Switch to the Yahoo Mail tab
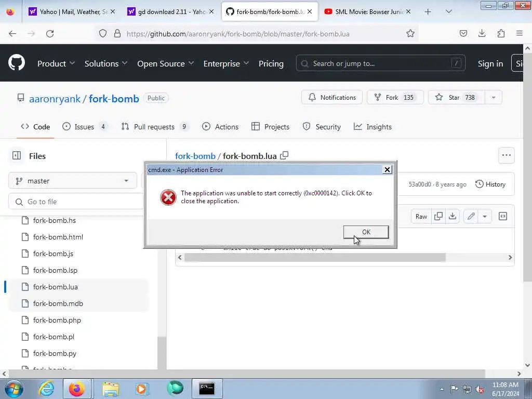Viewport: 532px width, 399px height. pos(71,12)
